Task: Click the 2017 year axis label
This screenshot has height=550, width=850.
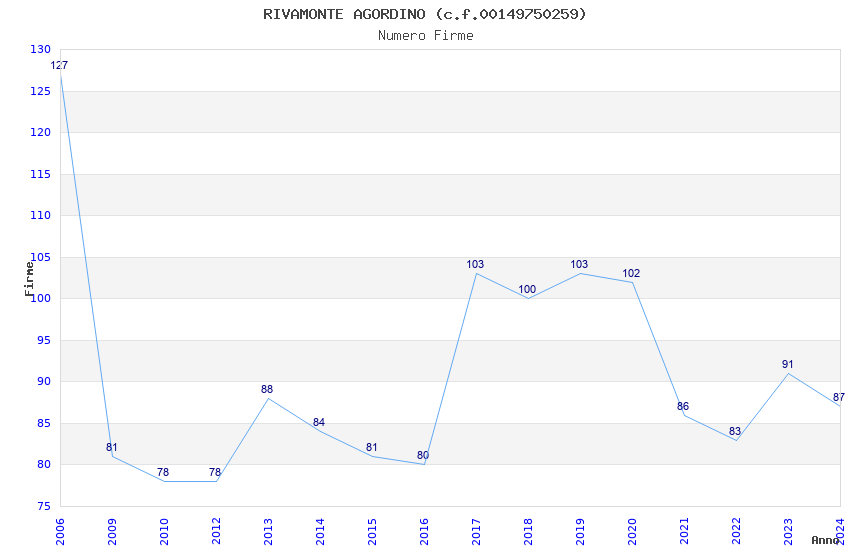Action: (x=476, y=531)
